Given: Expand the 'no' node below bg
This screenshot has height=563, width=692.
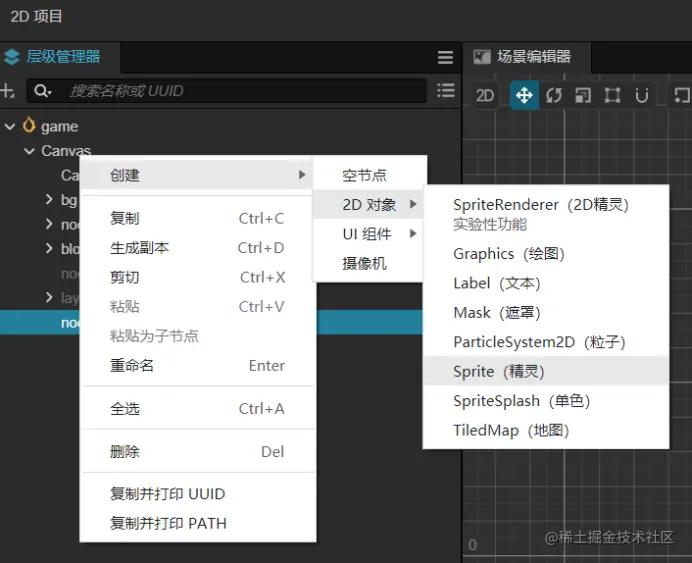Looking at the screenshot, I should pos(49,224).
